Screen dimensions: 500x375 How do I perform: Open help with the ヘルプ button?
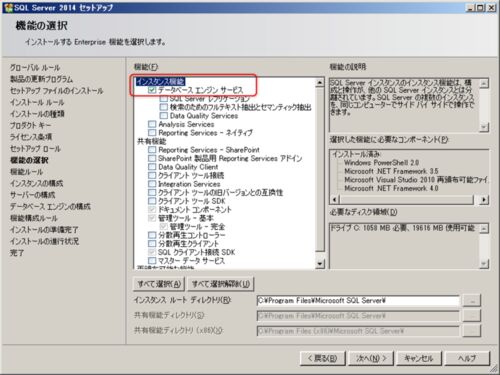(x=467, y=358)
